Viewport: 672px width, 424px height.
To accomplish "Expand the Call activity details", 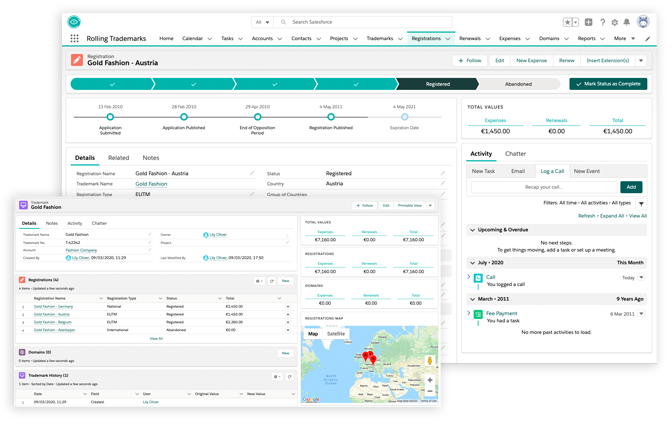I will pos(468,277).
